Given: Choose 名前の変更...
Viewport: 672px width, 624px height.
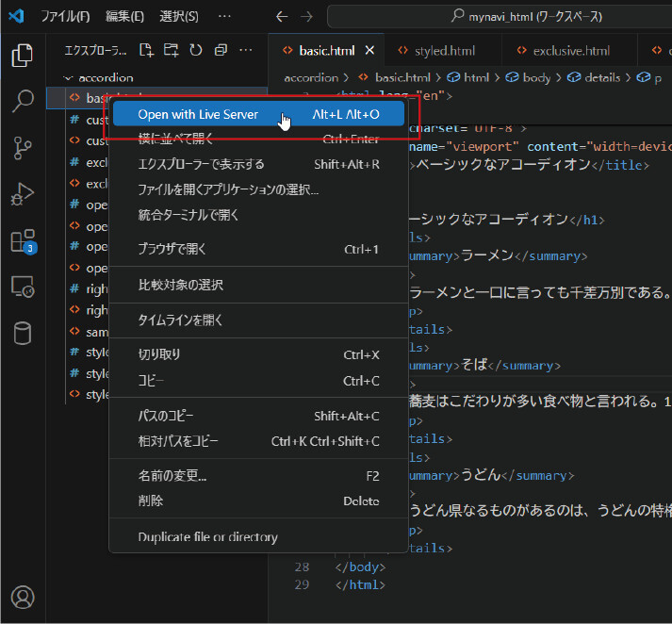Looking at the screenshot, I should click(x=258, y=476).
